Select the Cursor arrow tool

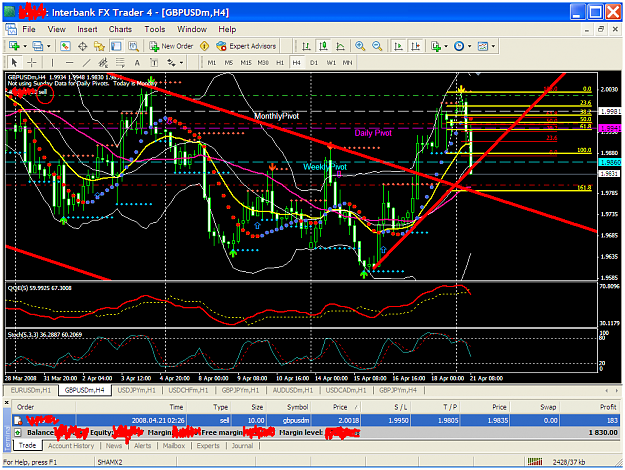pos(14,63)
